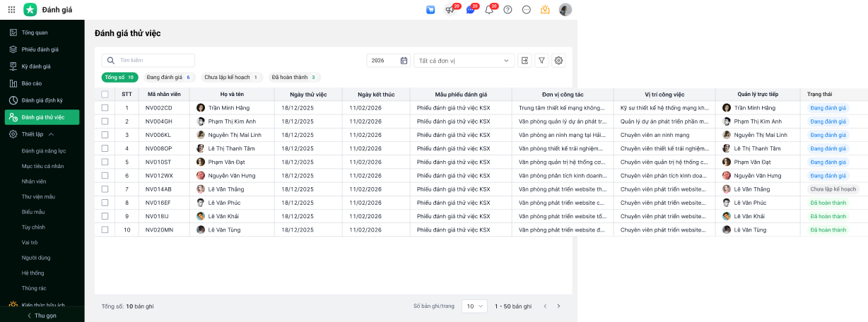Open the blue chat messages icon
This screenshot has height=322, width=868.
[470, 10]
